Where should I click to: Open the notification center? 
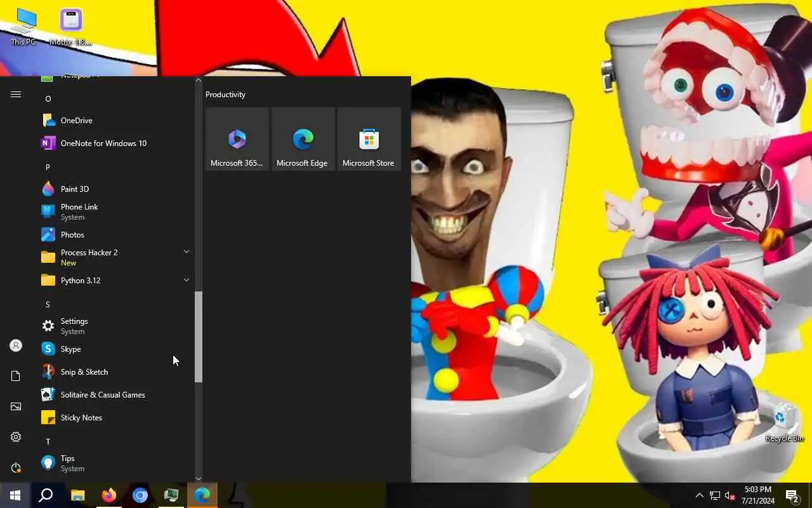pyautogui.click(x=792, y=495)
